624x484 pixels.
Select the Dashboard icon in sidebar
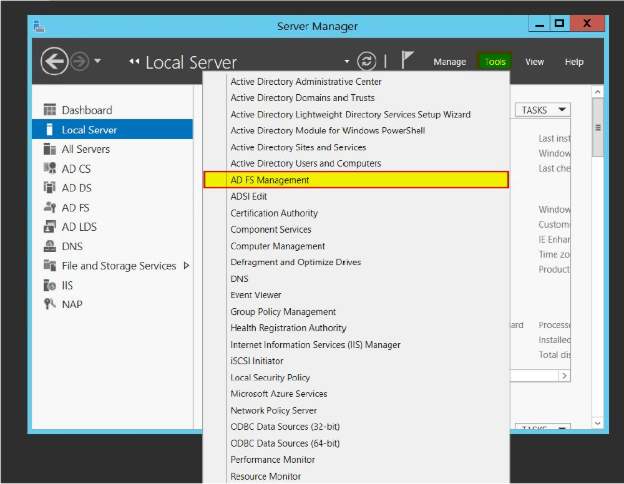tap(50, 110)
